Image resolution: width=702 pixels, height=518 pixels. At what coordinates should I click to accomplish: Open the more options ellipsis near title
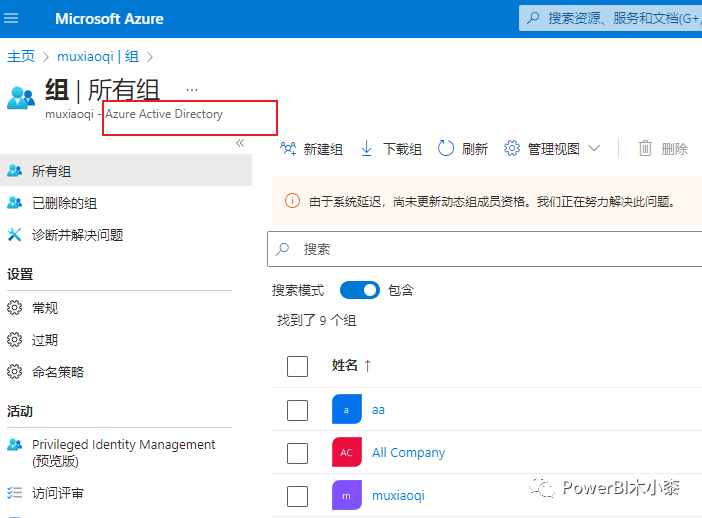192,90
